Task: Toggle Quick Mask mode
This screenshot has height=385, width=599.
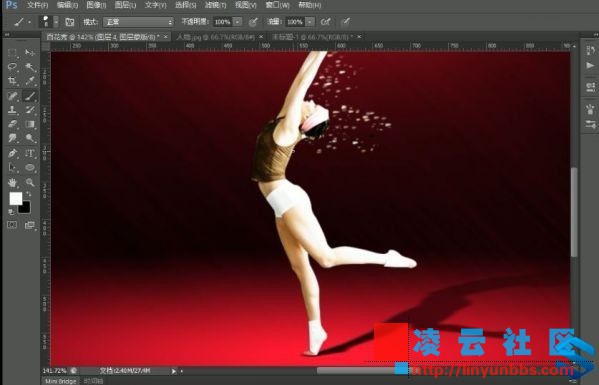Action: tap(12, 225)
